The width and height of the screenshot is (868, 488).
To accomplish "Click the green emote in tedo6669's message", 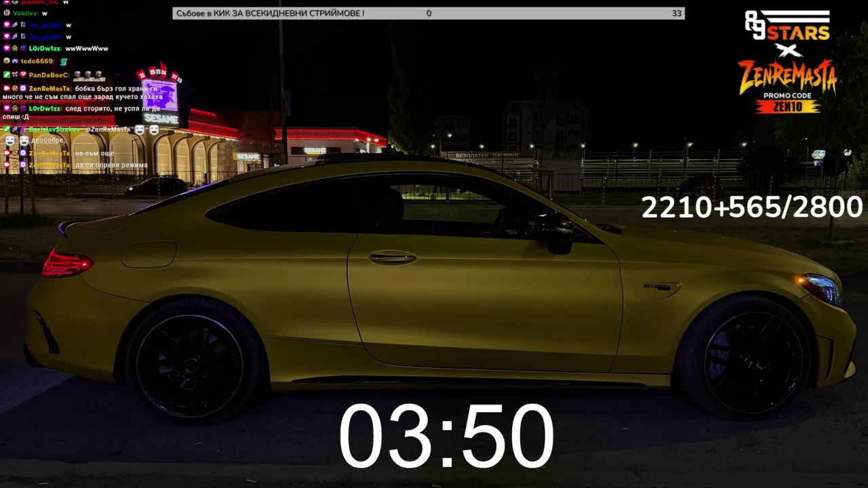I will pos(64,62).
